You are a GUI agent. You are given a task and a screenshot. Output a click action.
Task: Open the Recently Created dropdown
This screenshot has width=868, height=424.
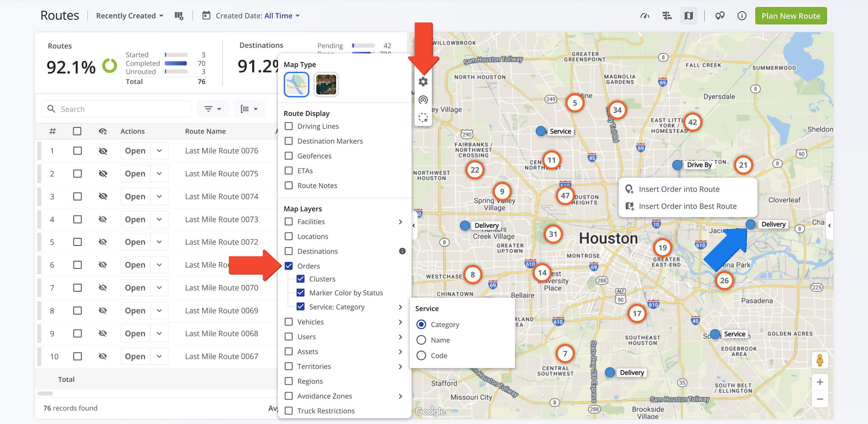pyautogui.click(x=130, y=16)
